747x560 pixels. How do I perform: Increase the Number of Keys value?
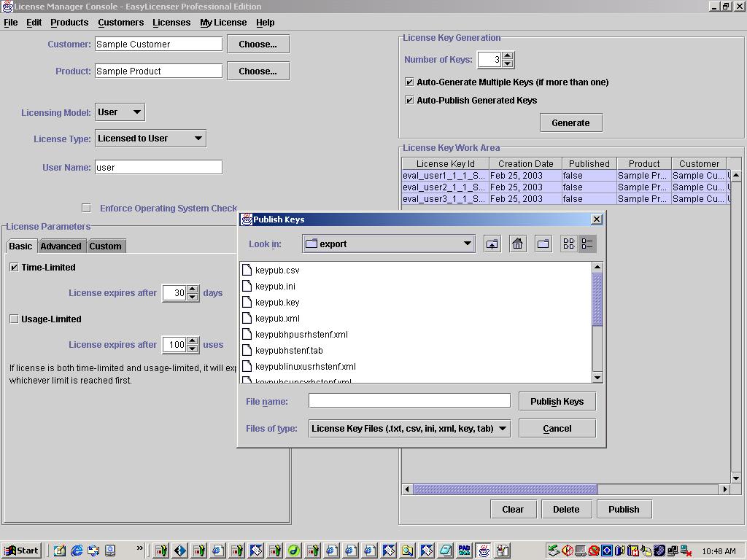(508, 55)
